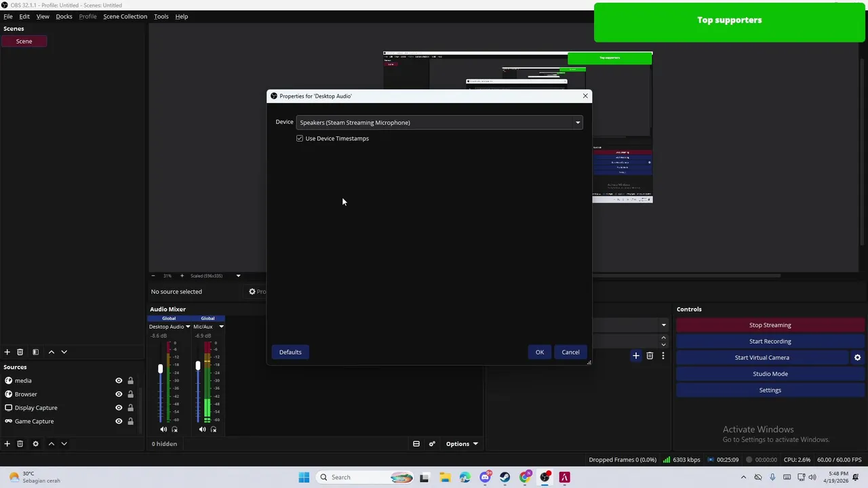868x488 pixels.
Task: Open advanced audio properties gear icon
Action: pyautogui.click(x=432, y=444)
